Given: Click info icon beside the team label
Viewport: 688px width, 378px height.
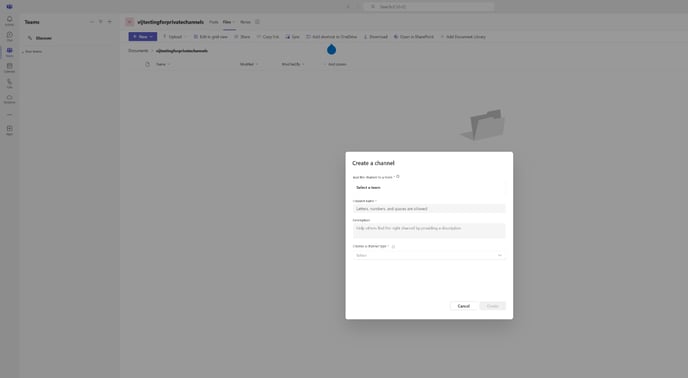Looking at the screenshot, I should point(398,177).
